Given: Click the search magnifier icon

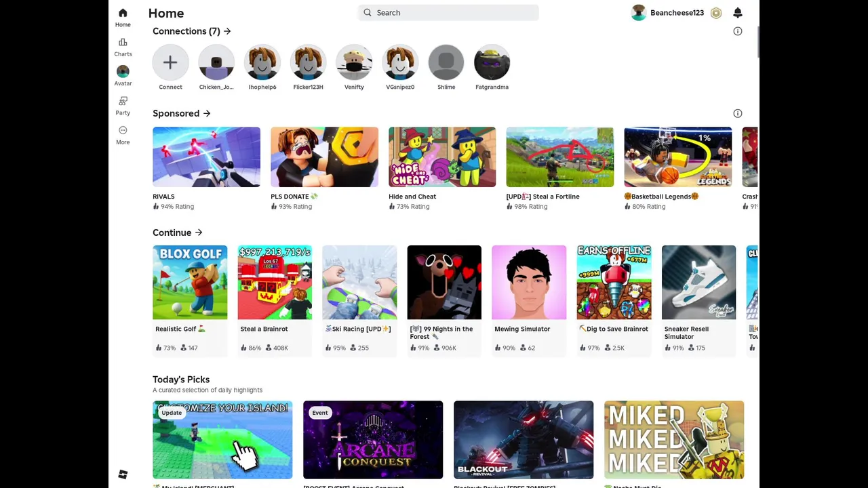Looking at the screenshot, I should [368, 12].
